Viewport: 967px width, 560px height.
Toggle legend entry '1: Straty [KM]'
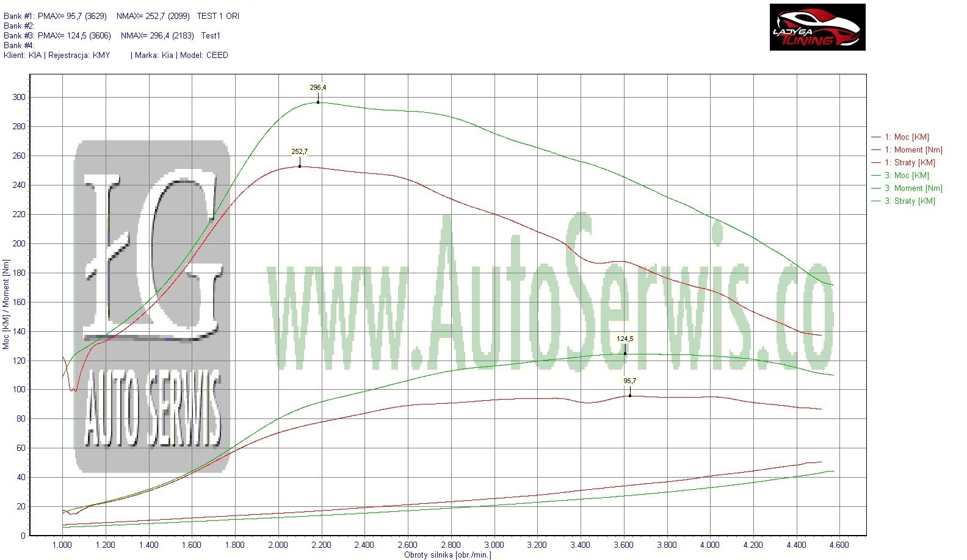[910, 163]
